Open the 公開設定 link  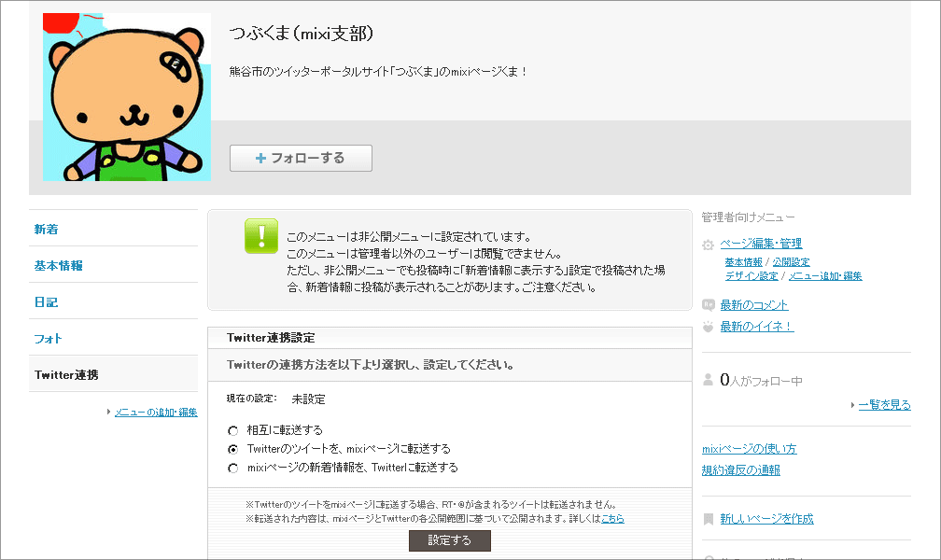coord(791,261)
